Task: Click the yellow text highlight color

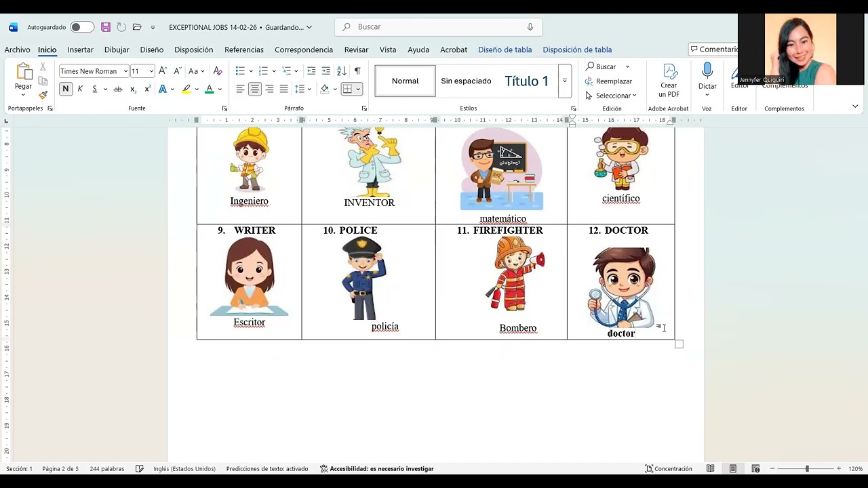Action: coord(186,89)
